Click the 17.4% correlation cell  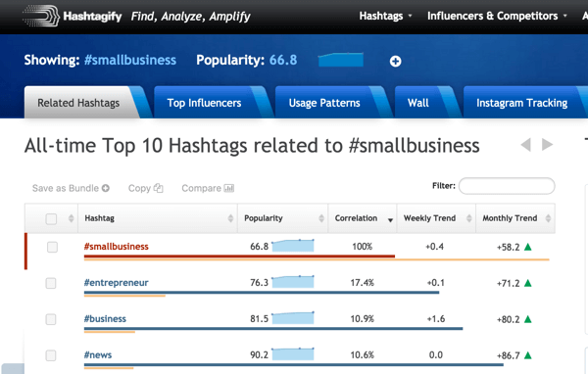point(363,283)
